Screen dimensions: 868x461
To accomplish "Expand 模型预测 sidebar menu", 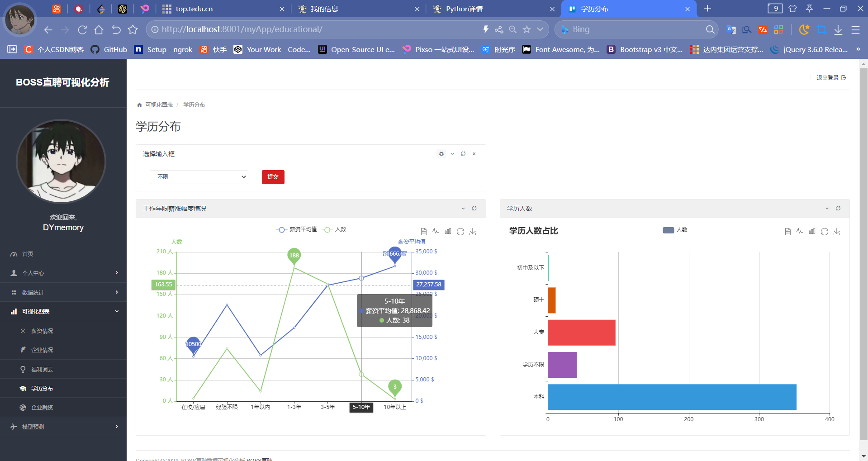I will pos(63,427).
